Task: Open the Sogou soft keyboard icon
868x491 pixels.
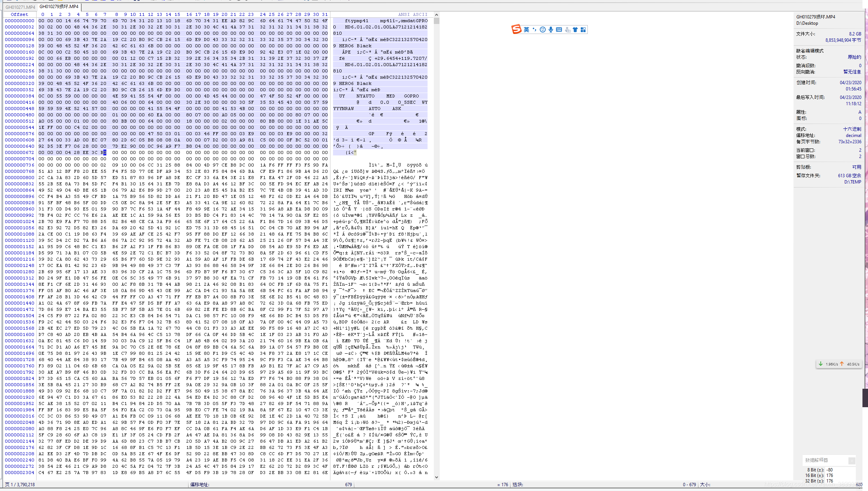Action: (559, 30)
